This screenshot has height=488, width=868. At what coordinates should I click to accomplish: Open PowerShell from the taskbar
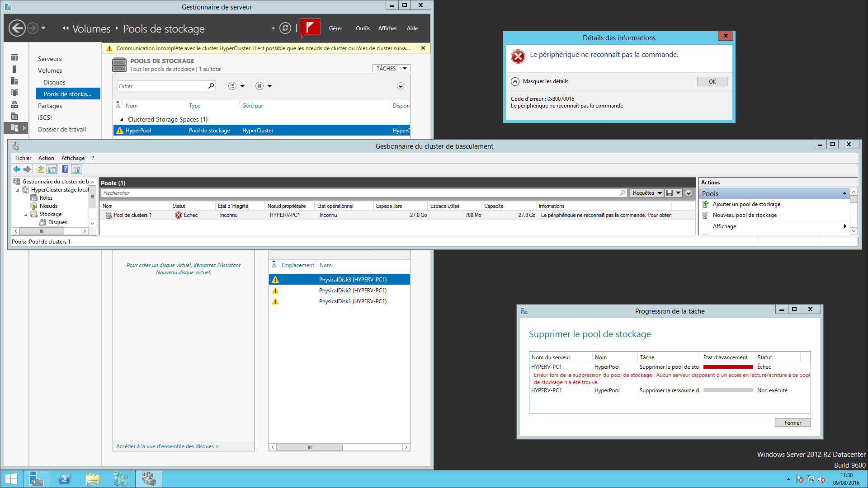coord(65,479)
